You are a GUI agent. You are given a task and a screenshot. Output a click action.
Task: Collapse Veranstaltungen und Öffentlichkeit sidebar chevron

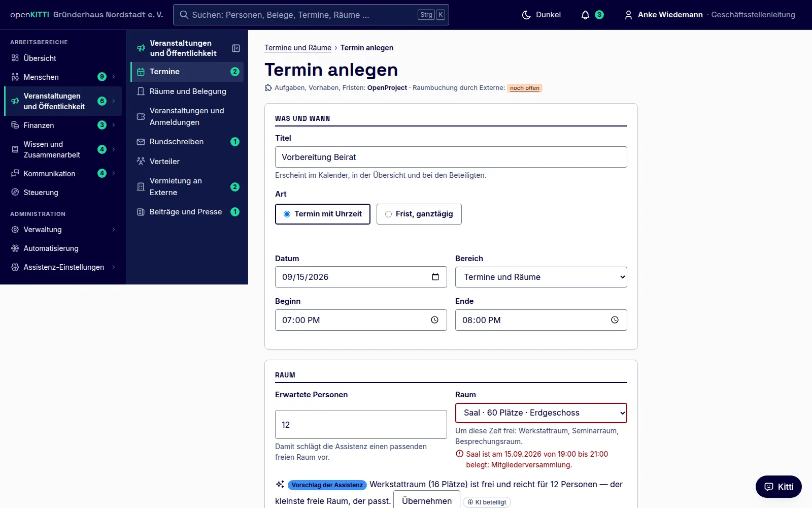114,101
